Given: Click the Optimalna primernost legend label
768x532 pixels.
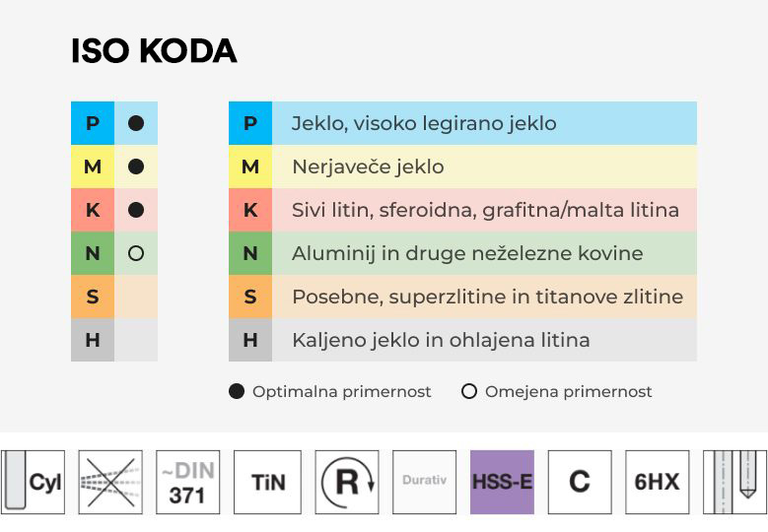Looking at the screenshot, I should click(x=341, y=392).
